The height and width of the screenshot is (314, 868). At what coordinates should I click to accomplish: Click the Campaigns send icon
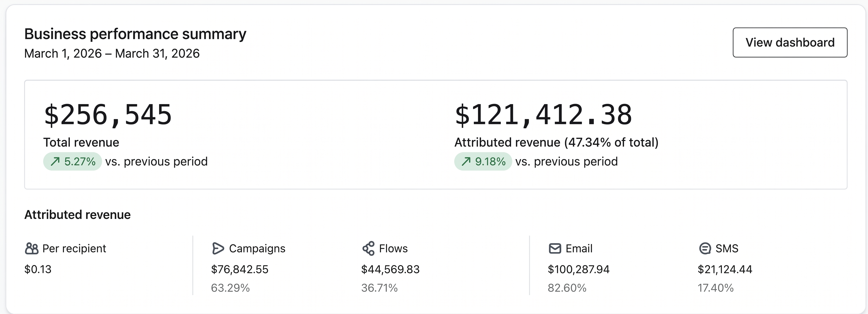pyautogui.click(x=218, y=249)
